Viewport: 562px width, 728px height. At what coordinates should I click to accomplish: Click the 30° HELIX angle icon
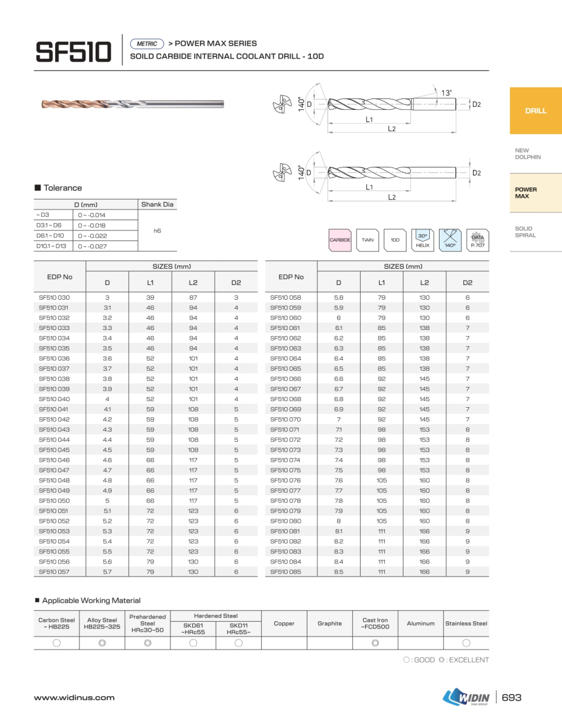(x=423, y=240)
